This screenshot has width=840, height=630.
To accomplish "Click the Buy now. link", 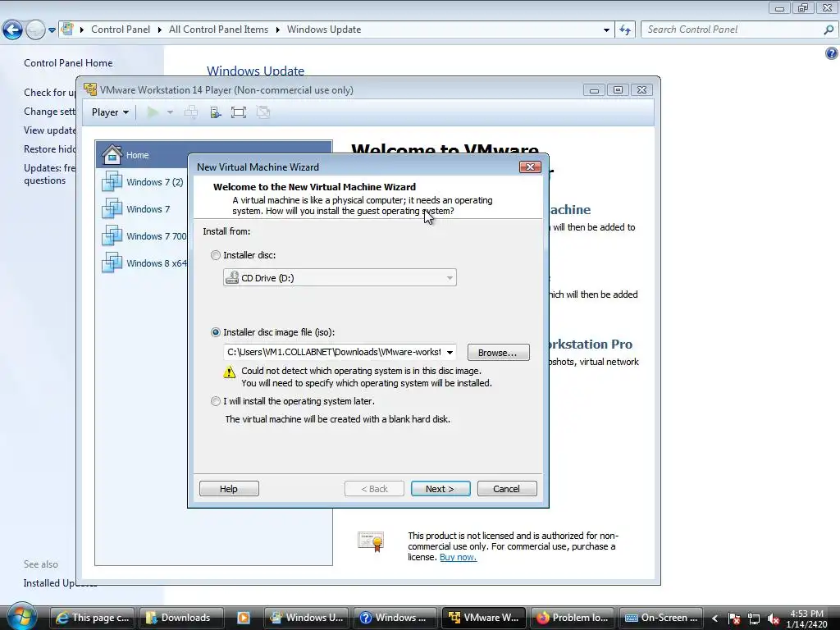I will [458, 557].
